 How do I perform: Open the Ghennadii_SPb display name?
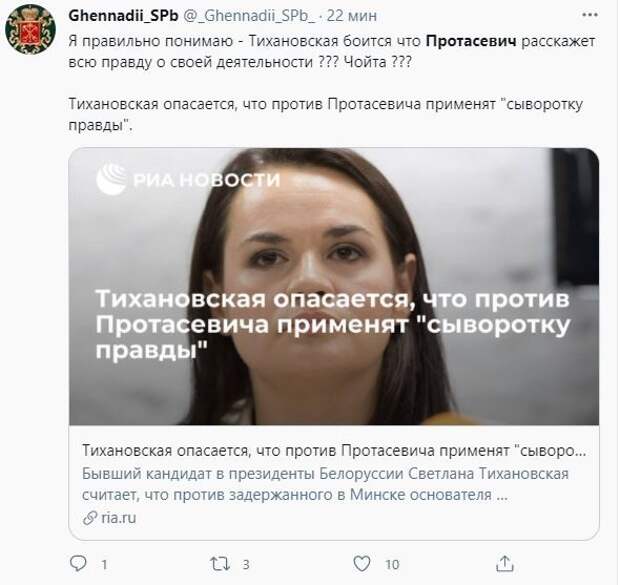pyautogui.click(x=123, y=16)
